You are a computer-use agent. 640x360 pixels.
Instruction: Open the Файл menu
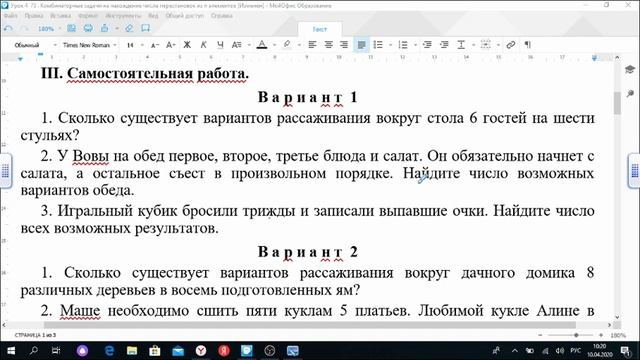point(10,16)
